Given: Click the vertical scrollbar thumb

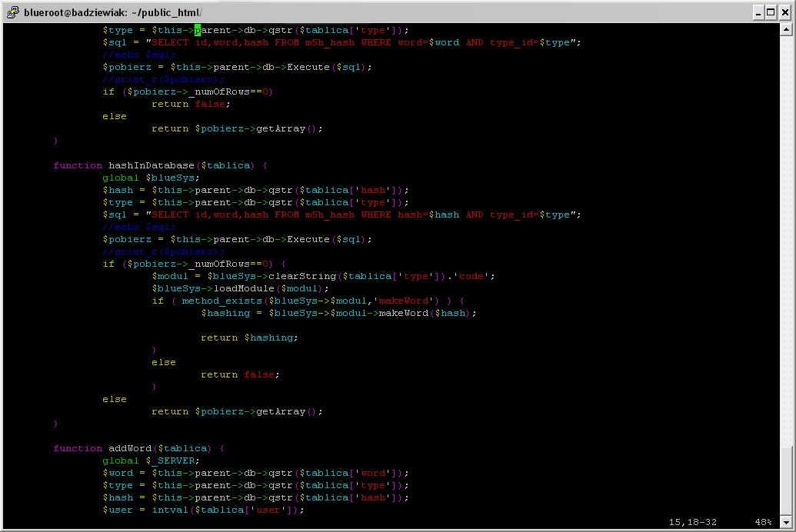Looking at the screenshot, I should tap(786, 481).
